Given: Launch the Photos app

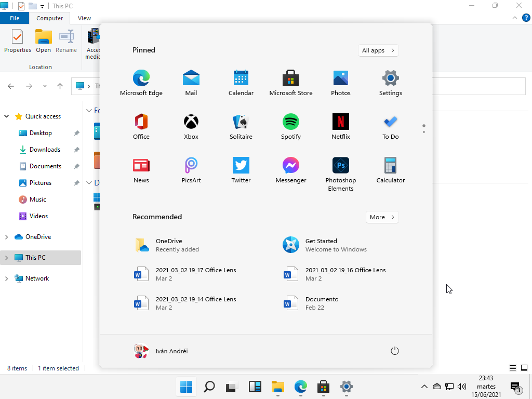Looking at the screenshot, I should pos(341,83).
